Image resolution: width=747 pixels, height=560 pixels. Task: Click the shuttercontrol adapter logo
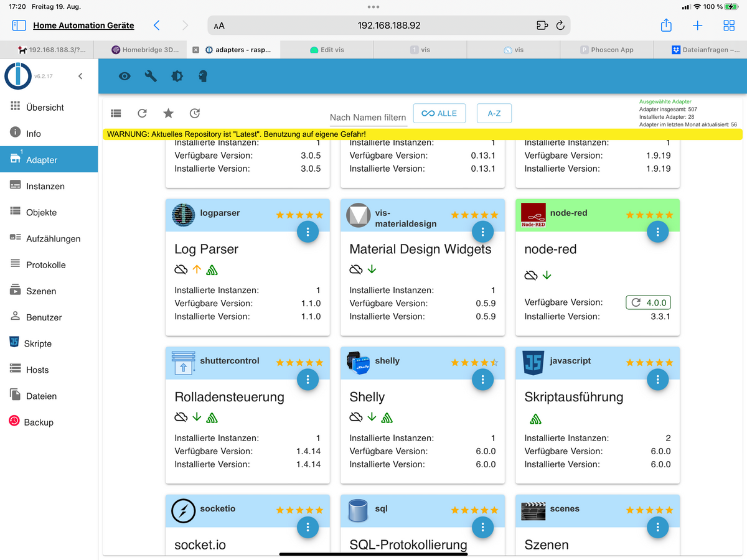click(183, 363)
